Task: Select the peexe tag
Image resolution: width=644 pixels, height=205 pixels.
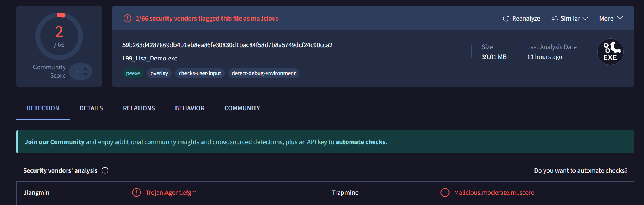Action: [133, 73]
